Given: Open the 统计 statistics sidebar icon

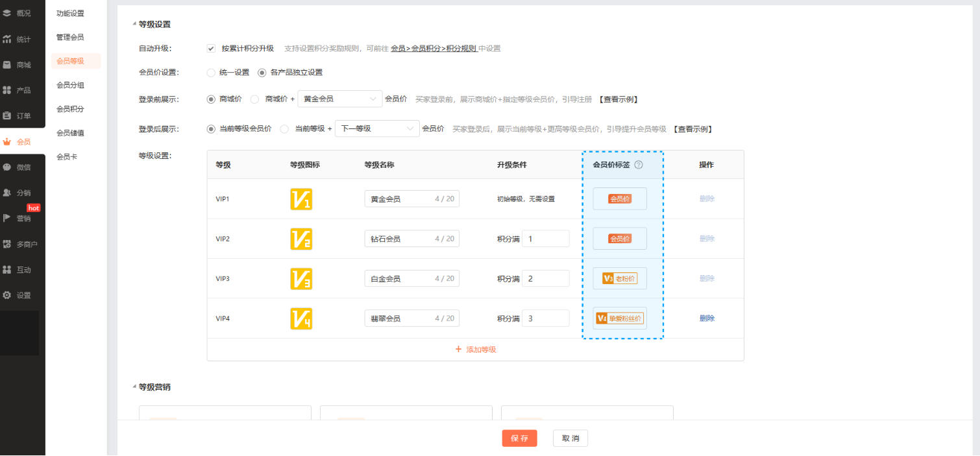Looking at the screenshot, I should pos(7,40).
